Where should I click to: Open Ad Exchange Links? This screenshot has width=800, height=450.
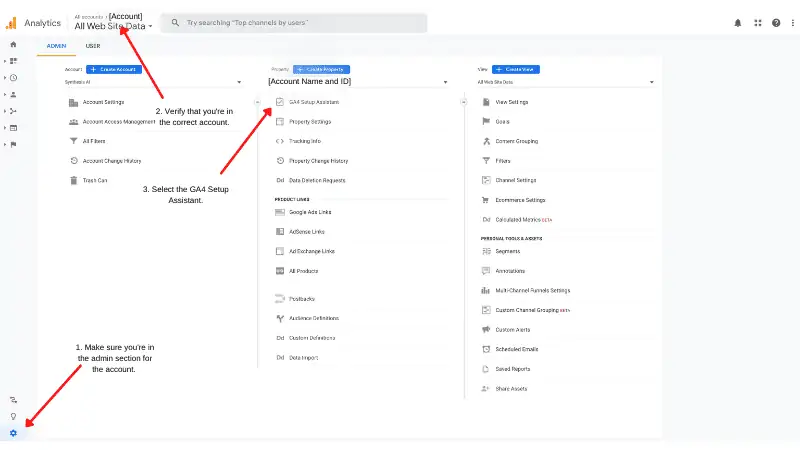pyautogui.click(x=312, y=252)
